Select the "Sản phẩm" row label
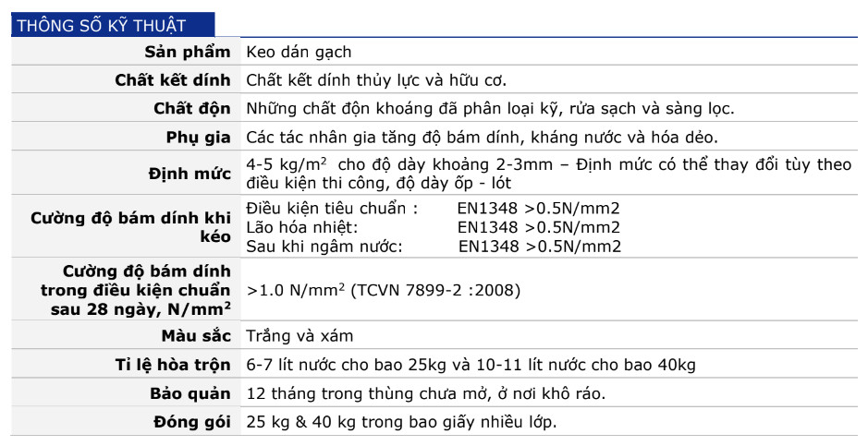This screenshot has width=868, height=446. (188, 53)
